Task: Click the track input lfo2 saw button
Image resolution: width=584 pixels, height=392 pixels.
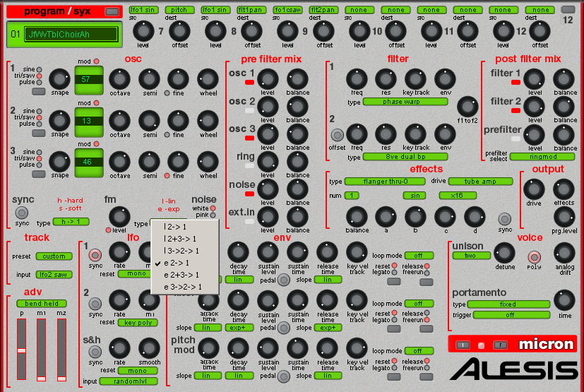Action: point(54,275)
